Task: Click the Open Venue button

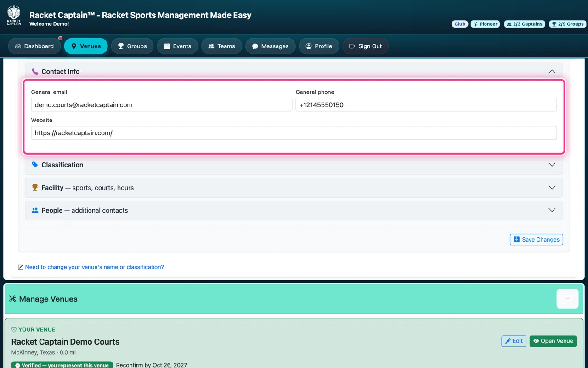Action: click(x=553, y=341)
